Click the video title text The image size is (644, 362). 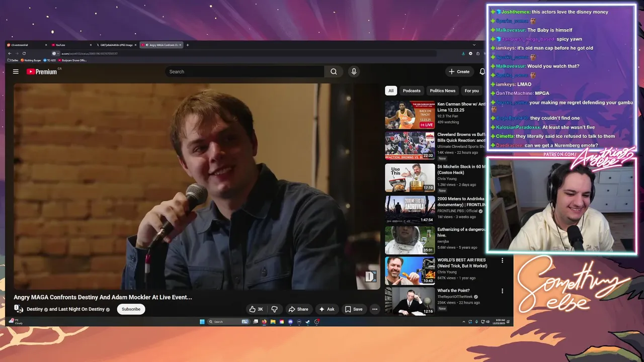103,297
